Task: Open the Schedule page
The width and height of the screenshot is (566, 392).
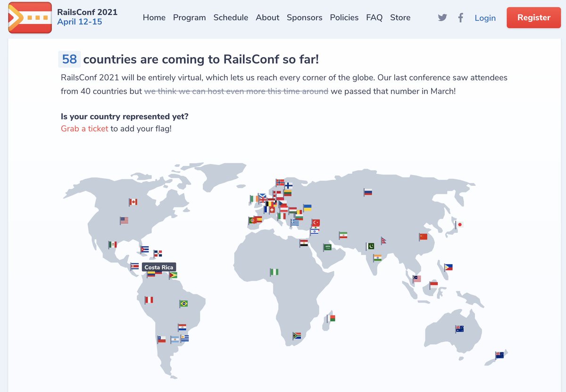Action: [231, 17]
